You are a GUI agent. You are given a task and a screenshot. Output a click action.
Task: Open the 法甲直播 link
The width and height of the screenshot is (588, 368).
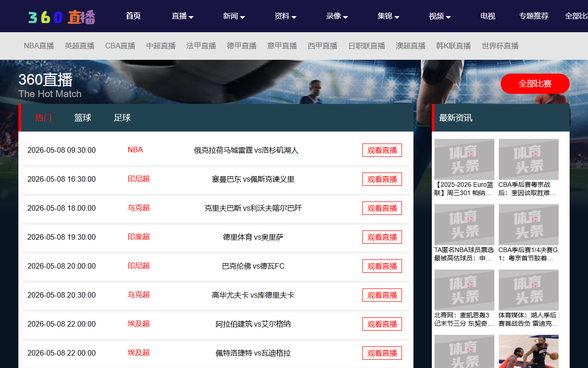pos(201,46)
